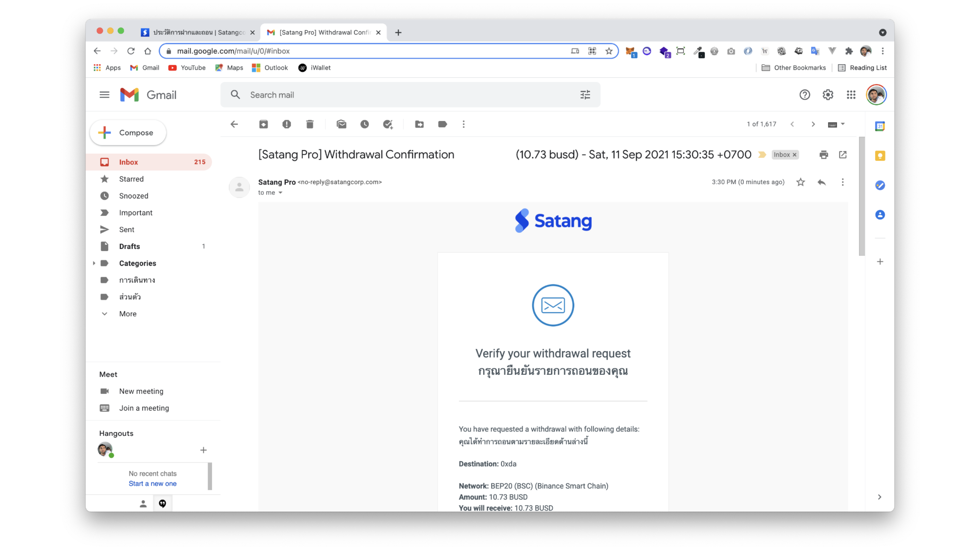Snooze this email with the clock icon
The width and height of the screenshot is (980, 550).
point(364,124)
